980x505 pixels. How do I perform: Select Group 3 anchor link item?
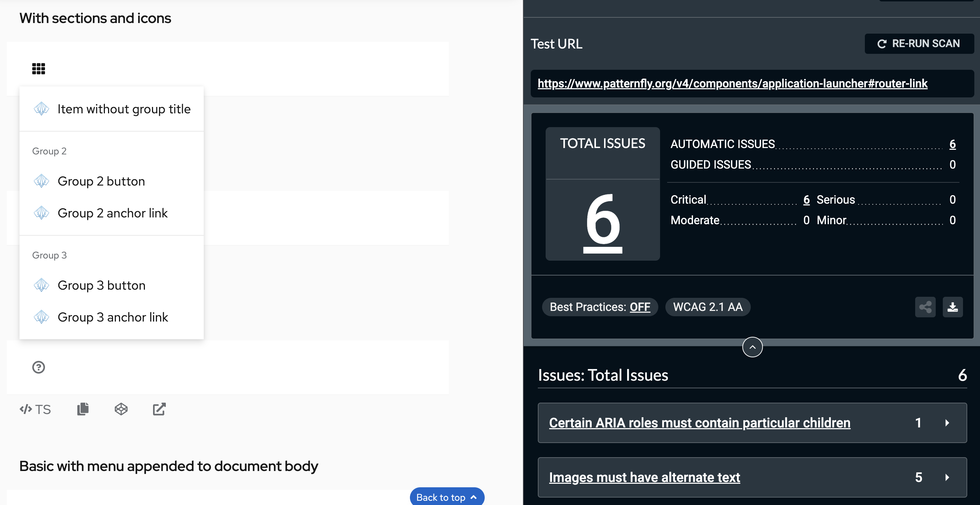pyautogui.click(x=113, y=317)
